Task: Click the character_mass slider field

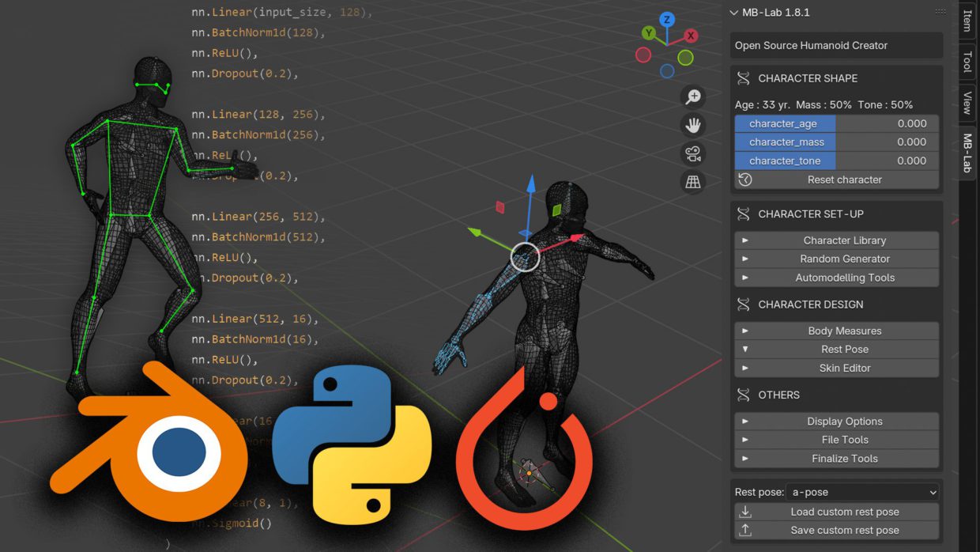Action: pyautogui.click(x=837, y=142)
